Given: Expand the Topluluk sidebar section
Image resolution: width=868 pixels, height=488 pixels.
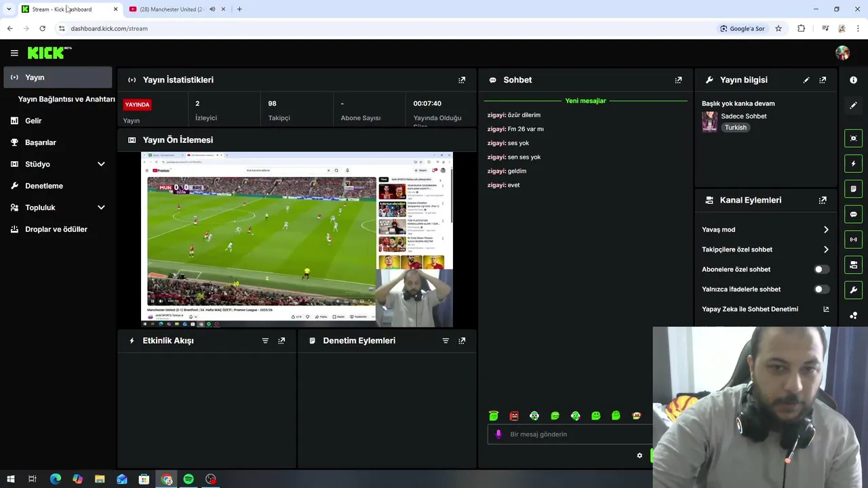Looking at the screenshot, I should point(101,207).
